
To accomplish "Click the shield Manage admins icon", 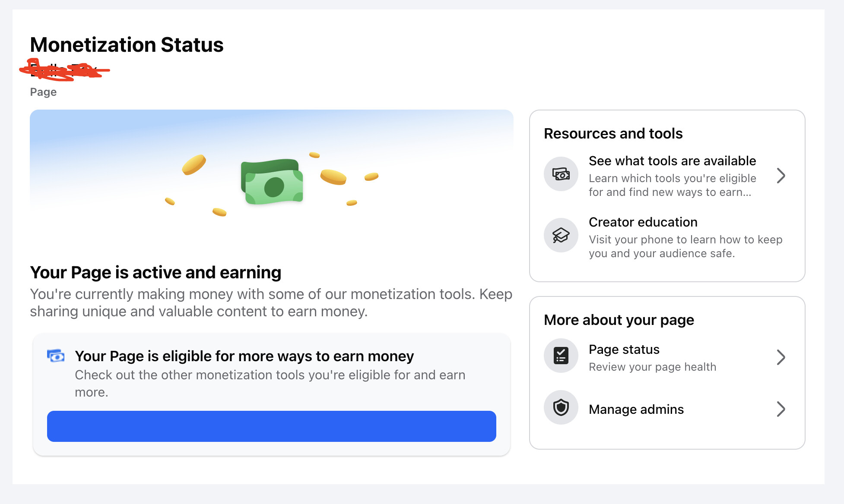I will click(561, 407).
